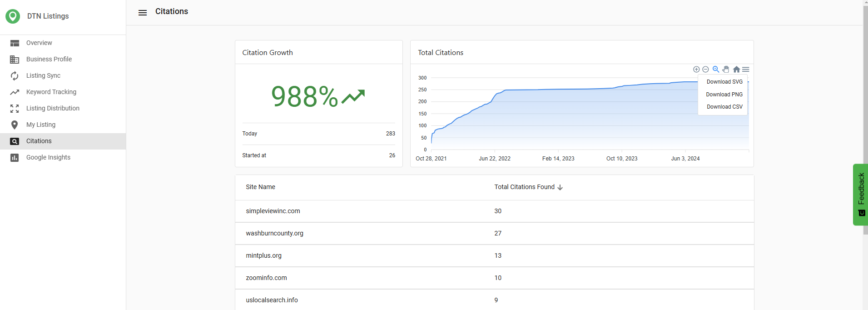Image resolution: width=868 pixels, height=310 pixels.
Task: Click the chart zoom out icon
Action: [705, 70]
